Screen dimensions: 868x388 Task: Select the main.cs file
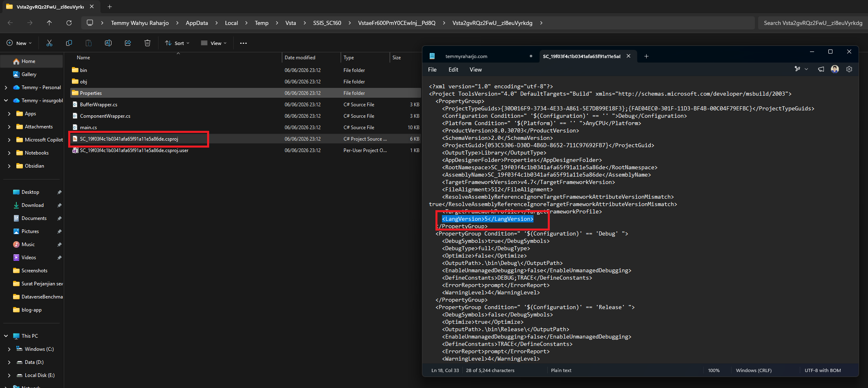pos(245,128)
